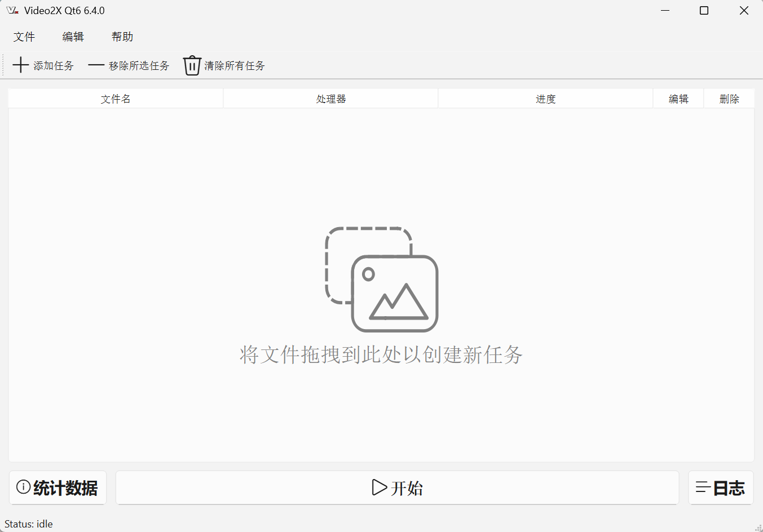The height and width of the screenshot is (532, 763).
Task: Click the 处理器 column header
Action: click(x=330, y=98)
